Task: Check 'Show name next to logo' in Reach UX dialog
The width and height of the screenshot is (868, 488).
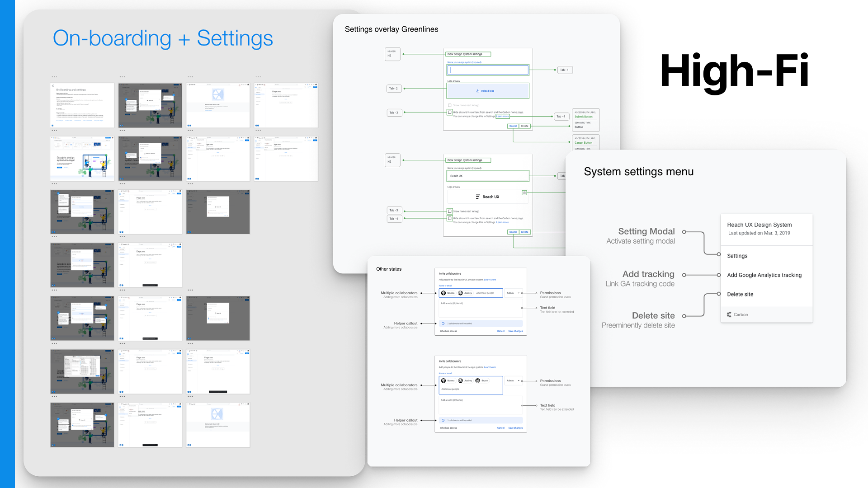Action: (450, 211)
